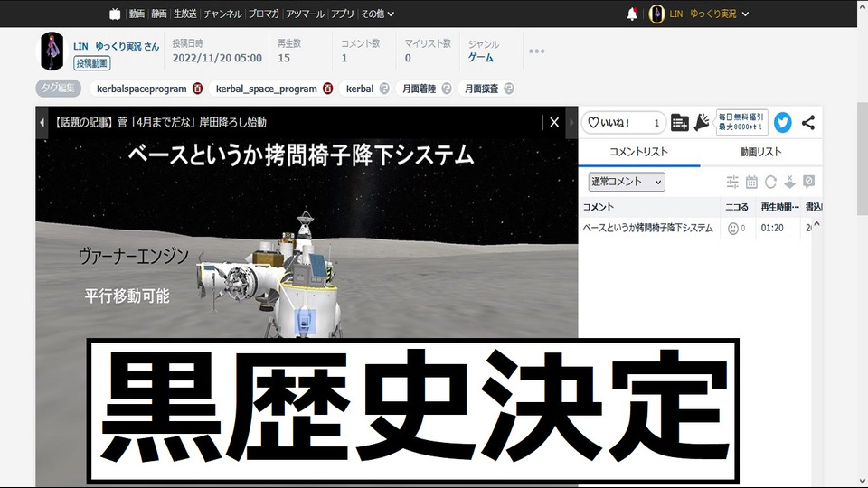This screenshot has width=868, height=488.
Task: Open アプリ in top navigation
Action: pos(343,14)
